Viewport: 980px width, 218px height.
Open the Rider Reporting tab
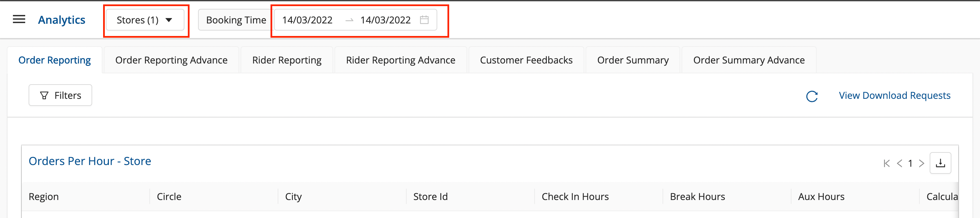click(287, 60)
